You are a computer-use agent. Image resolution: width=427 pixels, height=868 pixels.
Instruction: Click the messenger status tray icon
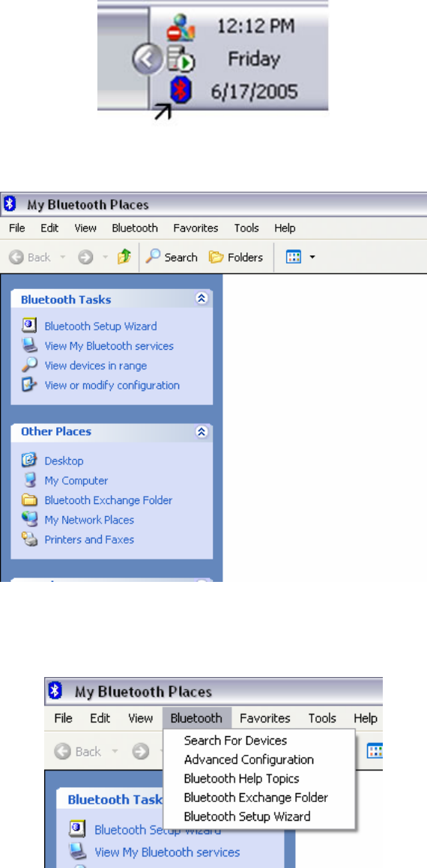coord(181,28)
